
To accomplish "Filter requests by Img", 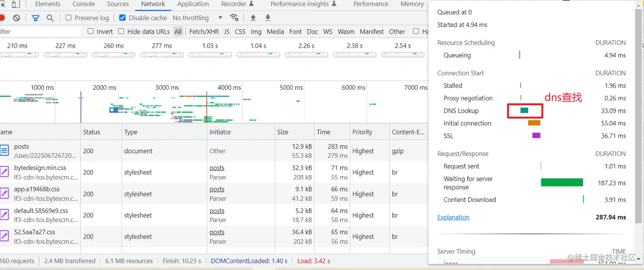I will 256,31.
